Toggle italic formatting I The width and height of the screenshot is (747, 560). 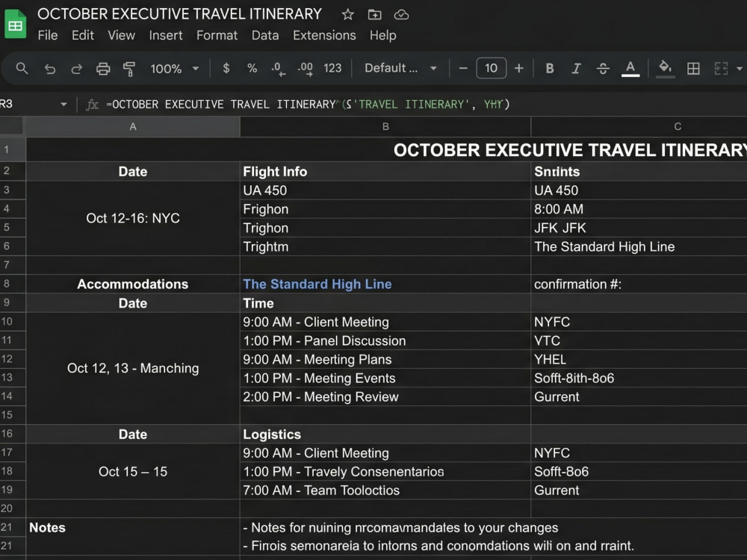click(576, 68)
